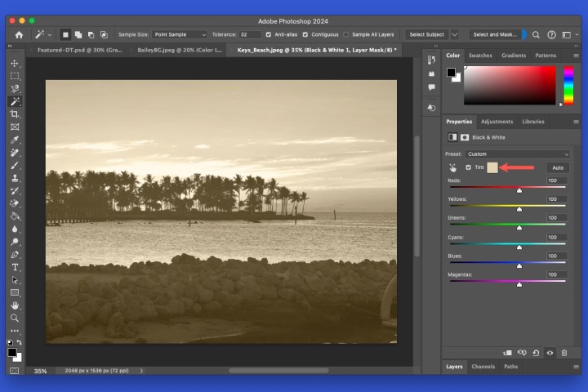The width and height of the screenshot is (588, 392).
Task: Expand the Select Subject arrow menu
Action: pyautogui.click(x=455, y=35)
